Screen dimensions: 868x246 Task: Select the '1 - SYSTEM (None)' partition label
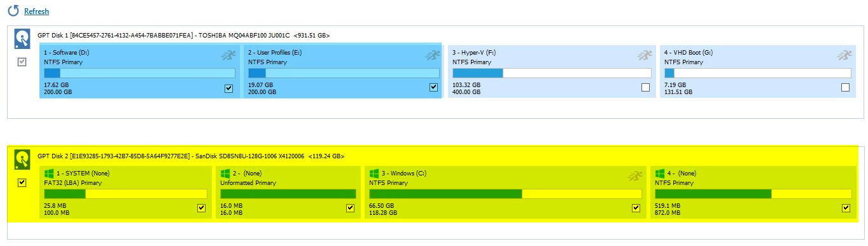(x=84, y=173)
